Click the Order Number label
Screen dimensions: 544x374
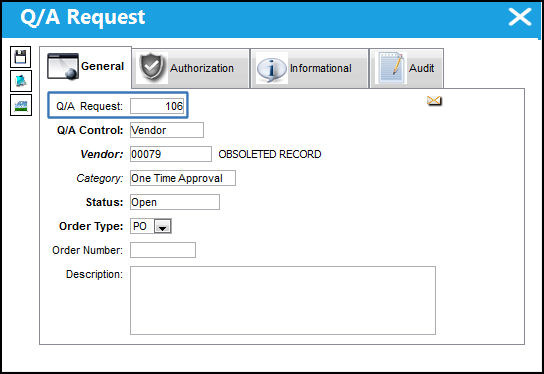(87, 250)
